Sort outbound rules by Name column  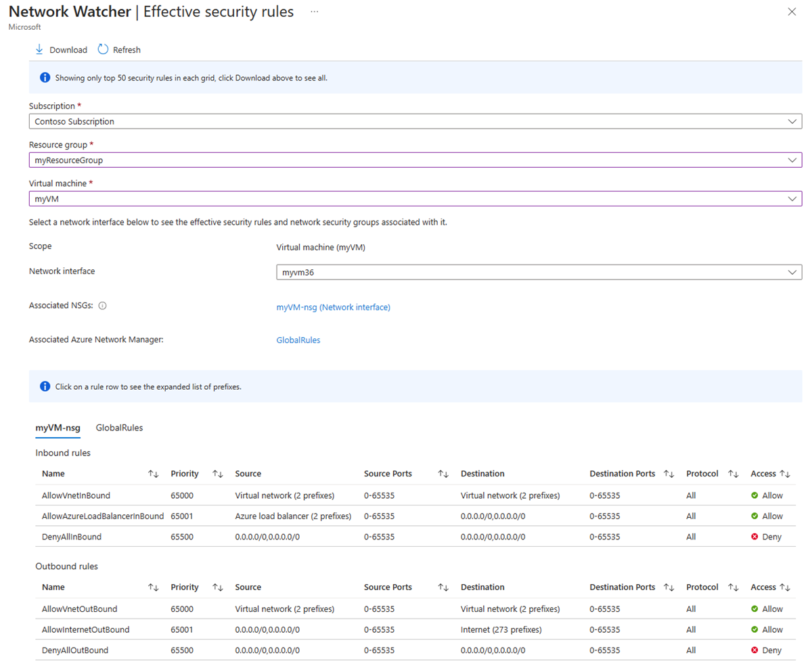click(153, 587)
